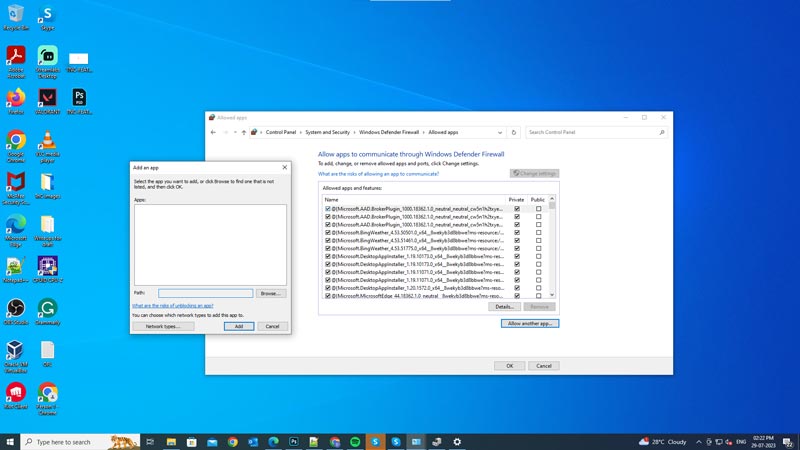800x450 pixels.
Task: Toggle the MicrosoftEdge 44.18362.1.0 row checkbox
Action: click(328, 296)
